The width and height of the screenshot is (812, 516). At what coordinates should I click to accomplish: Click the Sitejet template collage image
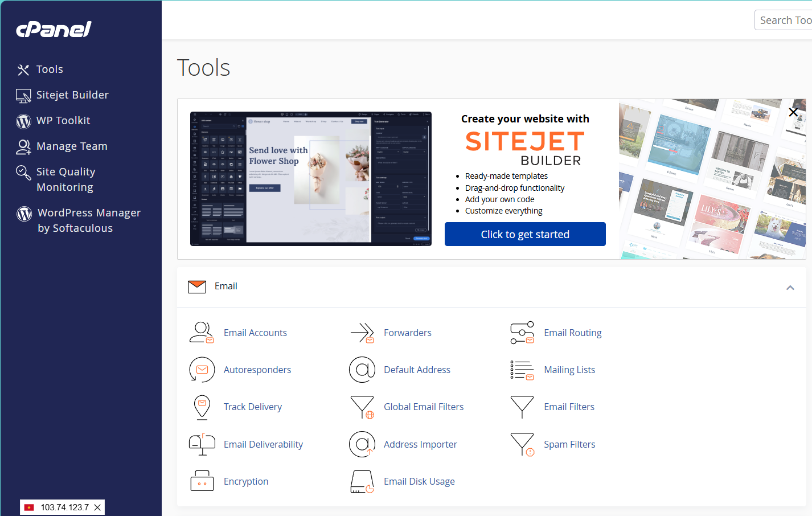[712, 179]
